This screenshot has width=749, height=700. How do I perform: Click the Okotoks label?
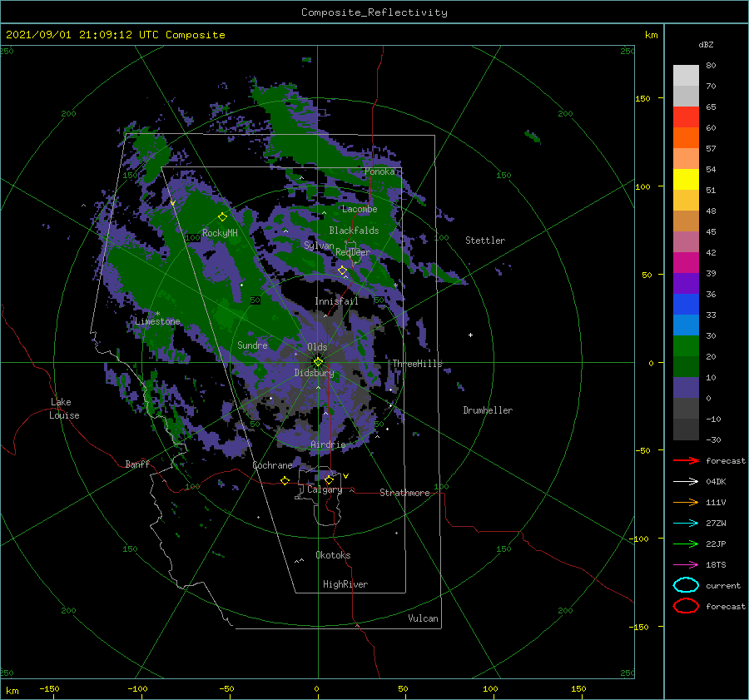click(x=333, y=555)
